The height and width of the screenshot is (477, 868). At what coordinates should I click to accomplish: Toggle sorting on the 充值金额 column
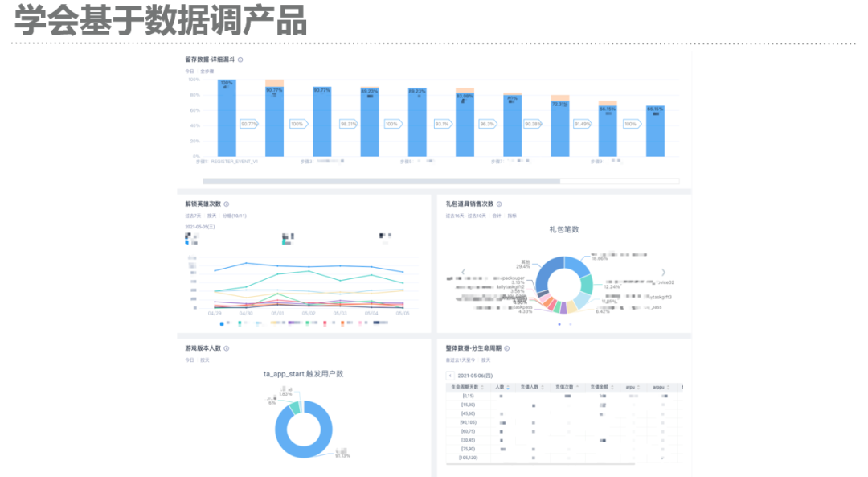coord(612,387)
